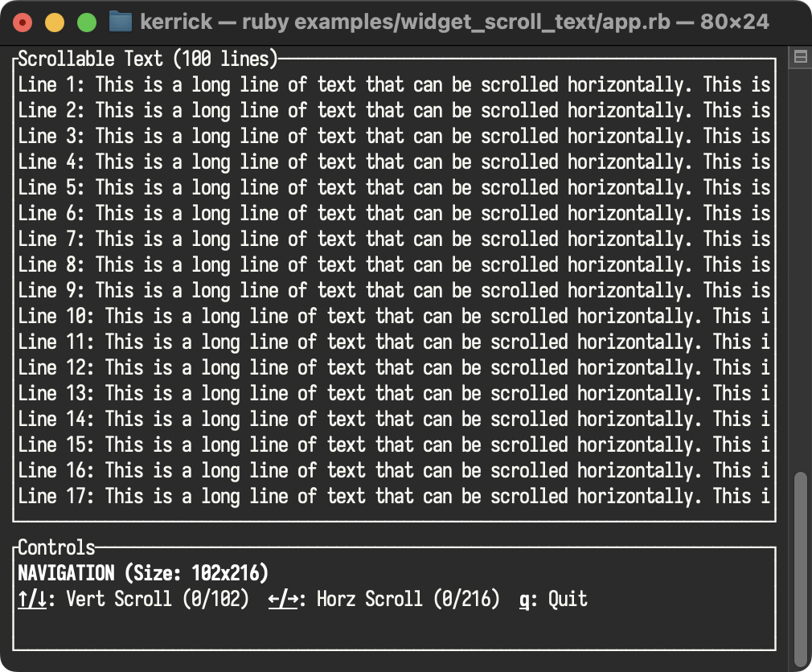This screenshot has width=812, height=672.
Task: Click the text row starting 'Line 13:'
Action: pos(394,393)
